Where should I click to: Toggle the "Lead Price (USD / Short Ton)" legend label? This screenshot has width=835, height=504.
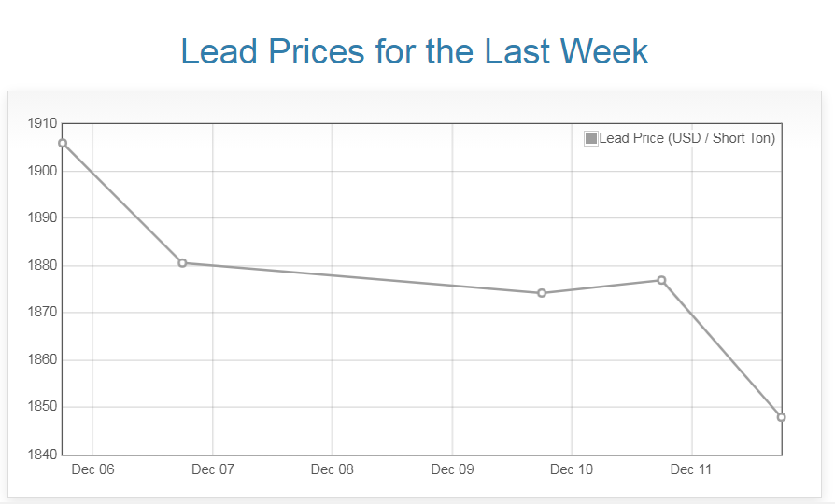point(686,138)
